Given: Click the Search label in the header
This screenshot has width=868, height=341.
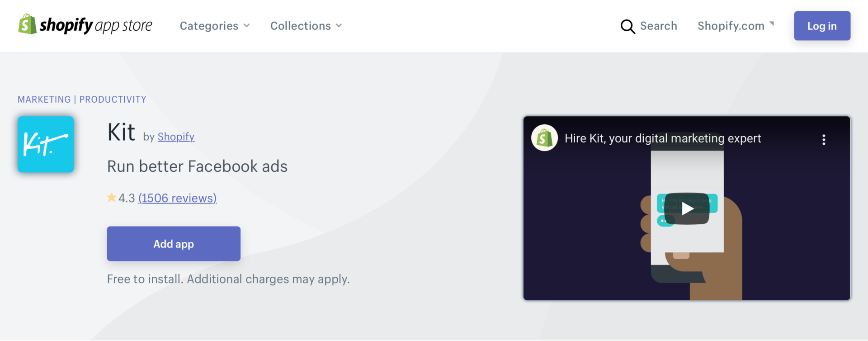Looking at the screenshot, I should 658,26.
